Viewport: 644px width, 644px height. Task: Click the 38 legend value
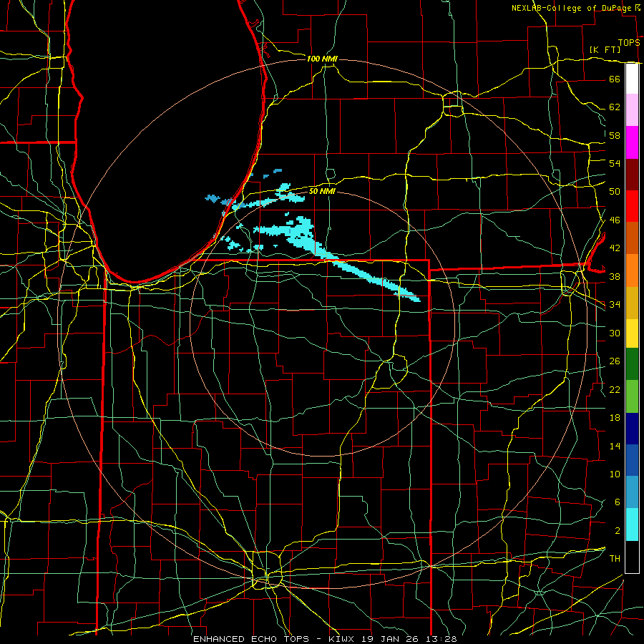pyautogui.click(x=615, y=276)
